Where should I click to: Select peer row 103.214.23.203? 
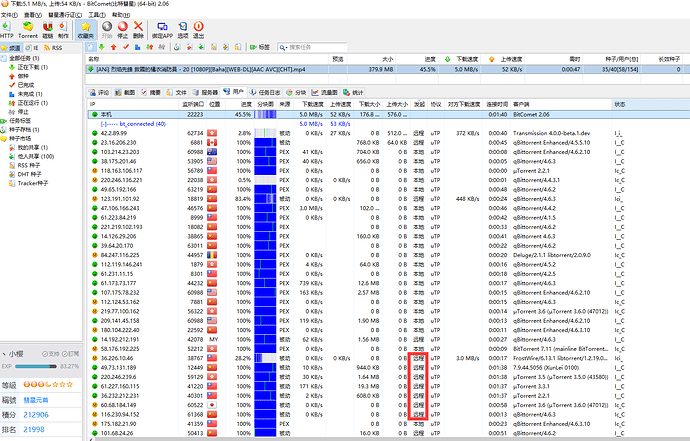(x=387, y=152)
